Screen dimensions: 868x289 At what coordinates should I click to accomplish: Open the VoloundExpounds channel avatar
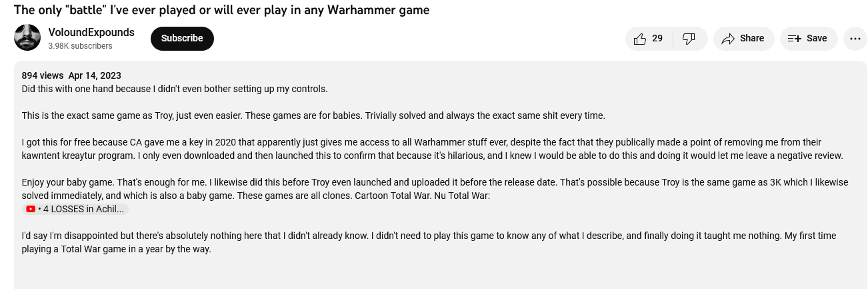27,37
